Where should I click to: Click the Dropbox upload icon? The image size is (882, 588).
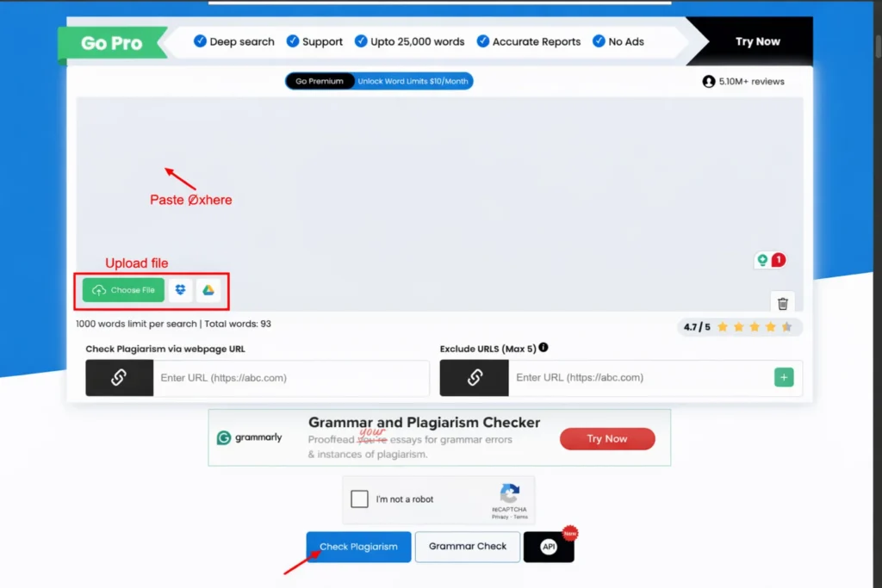click(x=180, y=290)
